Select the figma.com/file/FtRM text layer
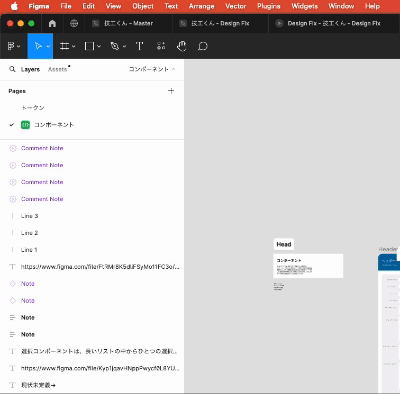400x394 pixels. point(92,267)
